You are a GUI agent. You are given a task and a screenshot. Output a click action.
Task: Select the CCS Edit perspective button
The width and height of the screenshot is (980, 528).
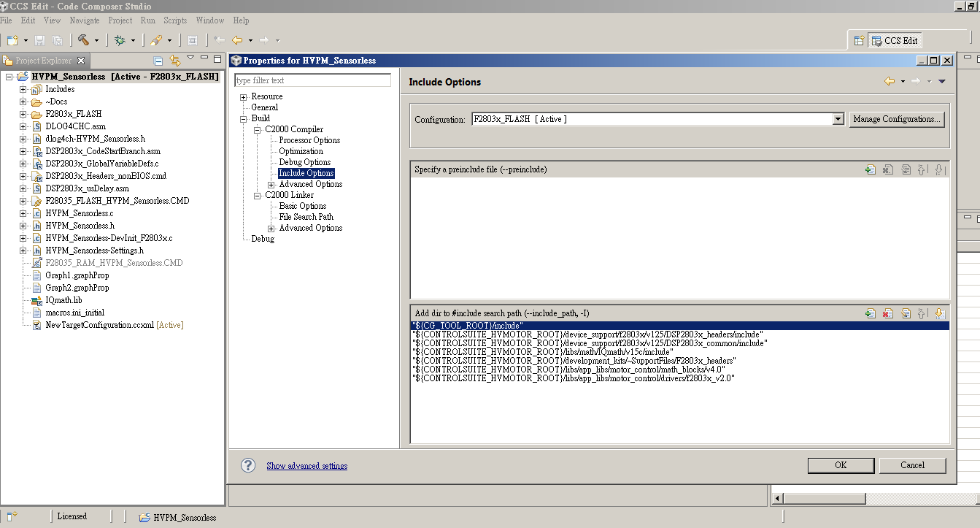tap(895, 40)
